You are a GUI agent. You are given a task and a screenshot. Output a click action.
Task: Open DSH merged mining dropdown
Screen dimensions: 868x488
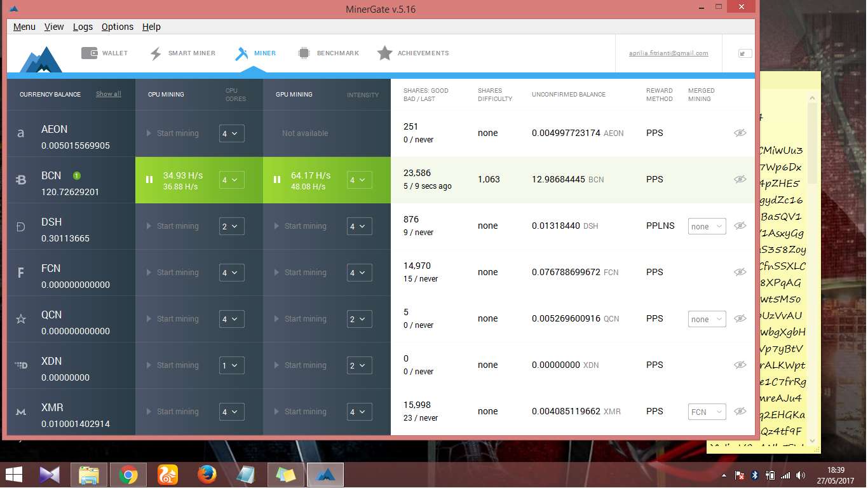[707, 226]
